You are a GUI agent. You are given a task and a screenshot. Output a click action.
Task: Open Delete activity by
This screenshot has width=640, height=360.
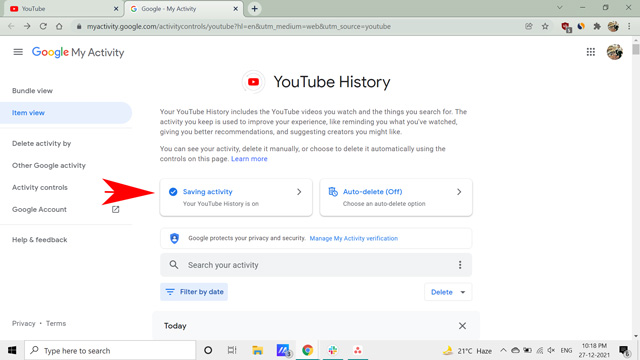click(41, 143)
